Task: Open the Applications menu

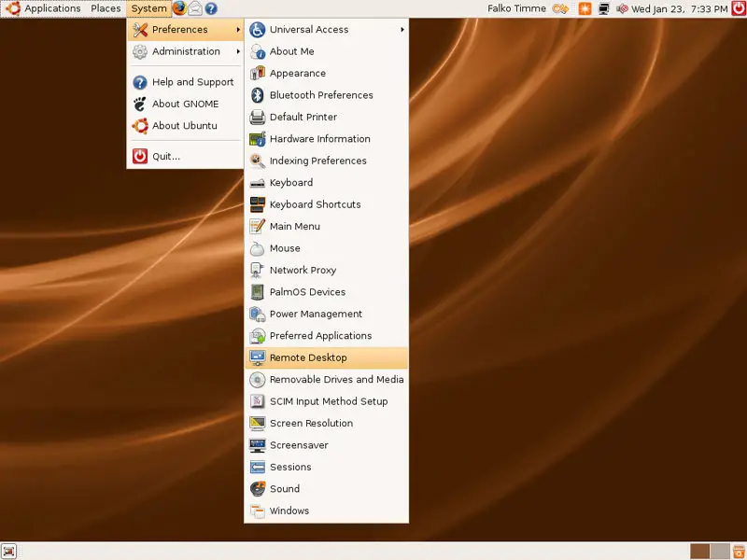Action: pos(43,8)
